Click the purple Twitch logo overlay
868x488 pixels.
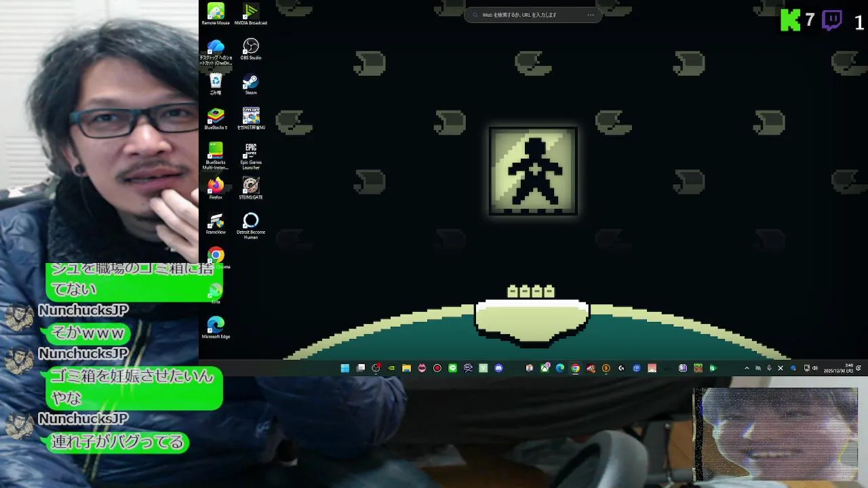pos(832,21)
